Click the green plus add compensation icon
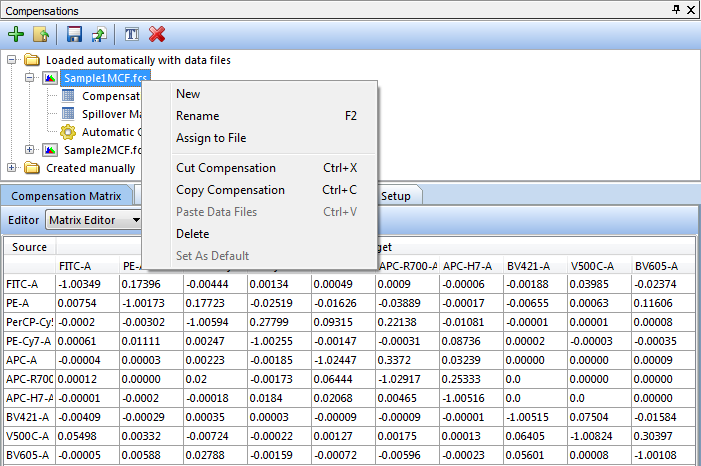Image resolution: width=701 pixels, height=466 pixels. [x=17, y=34]
